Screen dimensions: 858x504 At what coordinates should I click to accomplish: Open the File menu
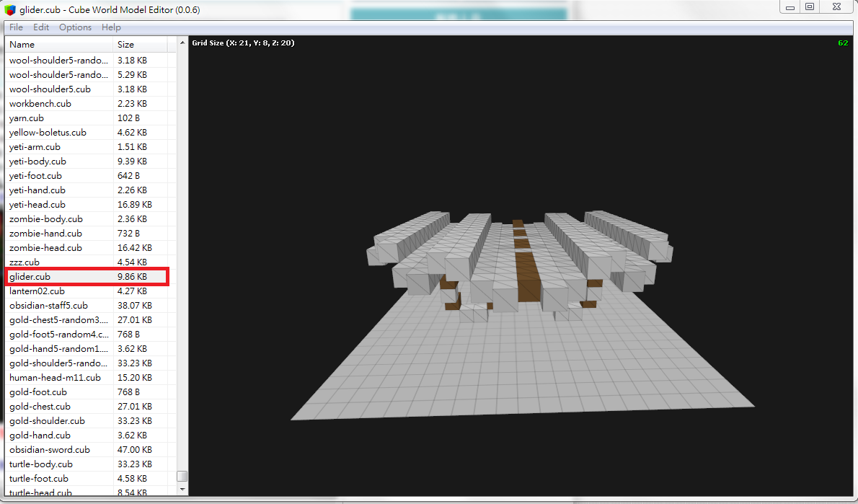coord(16,27)
